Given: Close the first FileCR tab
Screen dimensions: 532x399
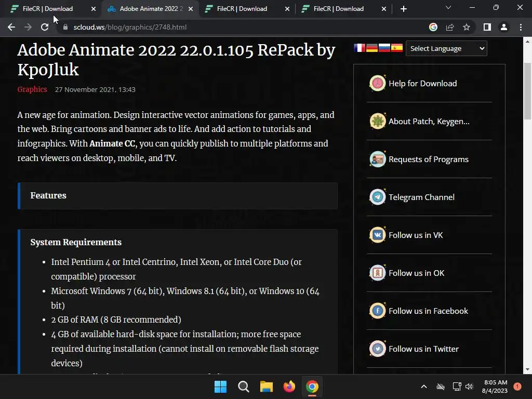Looking at the screenshot, I should pyautogui.click(x=94, y=9).
